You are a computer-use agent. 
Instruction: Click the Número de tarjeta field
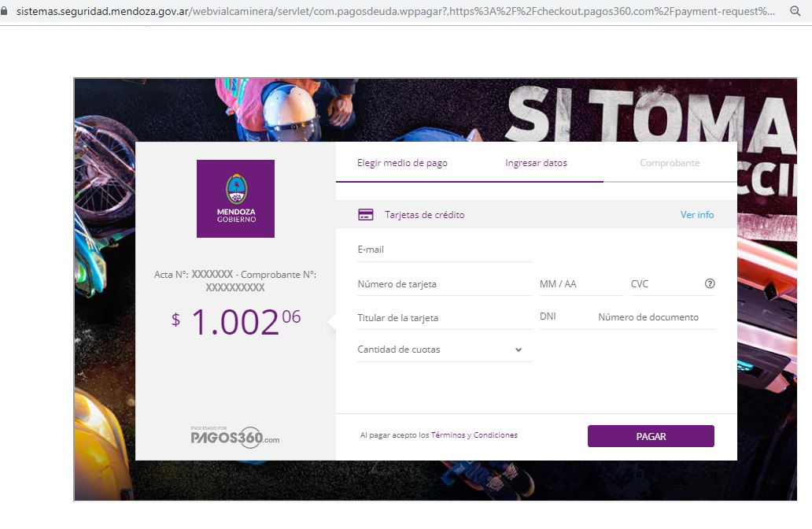pos(445,284)
